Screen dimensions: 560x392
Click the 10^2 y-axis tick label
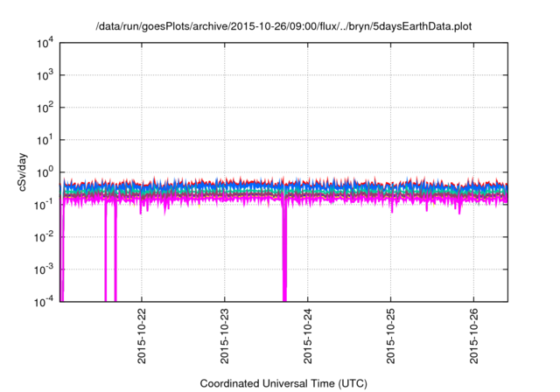(45, 108)
